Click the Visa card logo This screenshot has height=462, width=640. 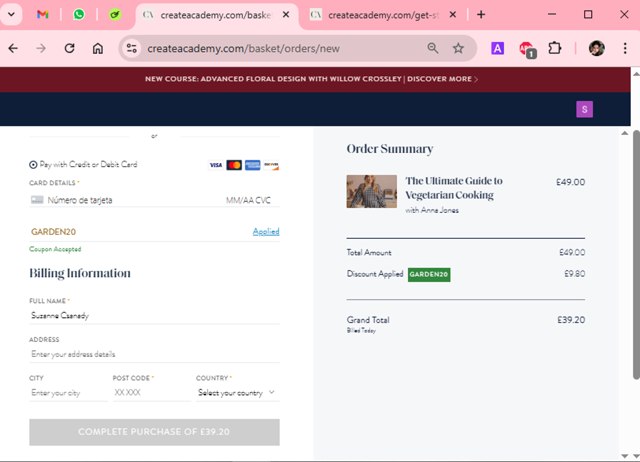tap(216, 165)
